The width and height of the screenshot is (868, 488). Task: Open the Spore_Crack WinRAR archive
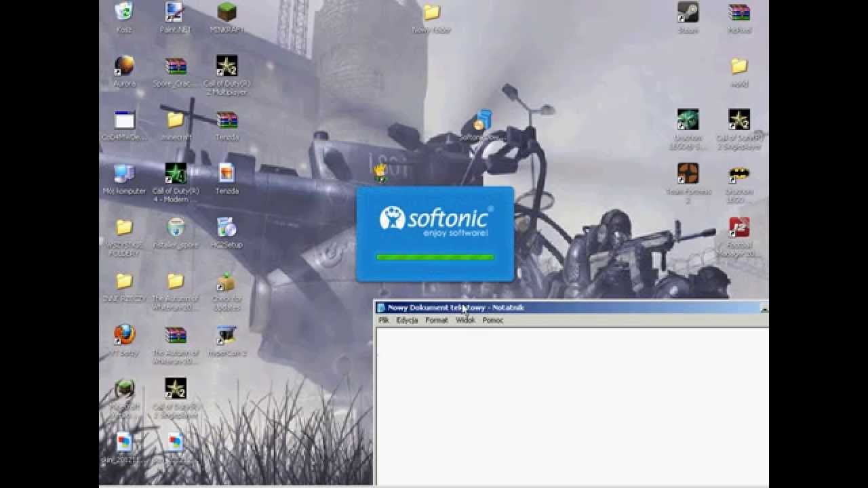[x=175, y=66]
